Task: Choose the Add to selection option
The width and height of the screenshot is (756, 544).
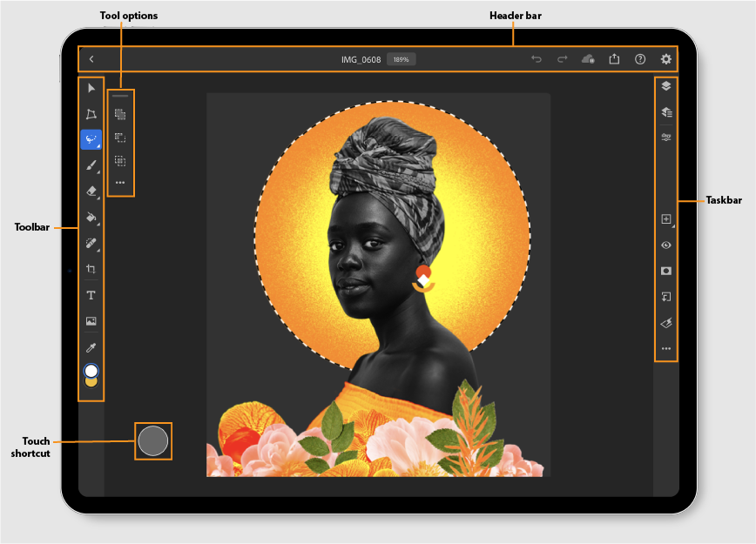Action: (120, 114)
